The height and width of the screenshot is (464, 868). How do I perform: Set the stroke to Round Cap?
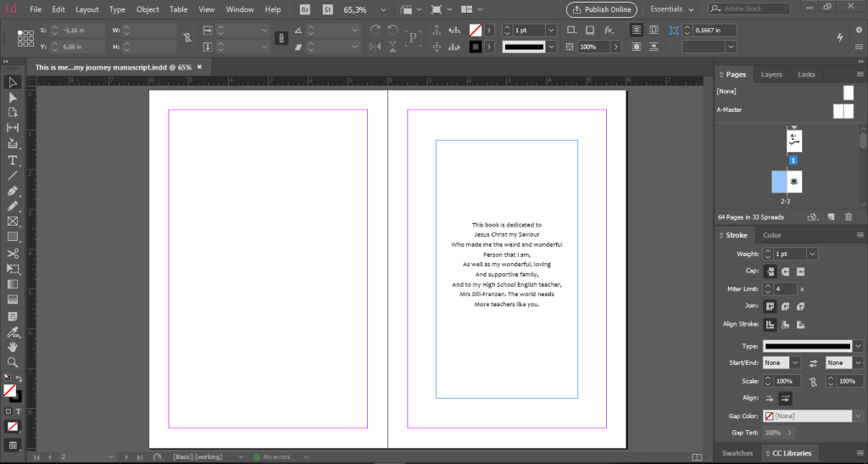tap(785, 271)
